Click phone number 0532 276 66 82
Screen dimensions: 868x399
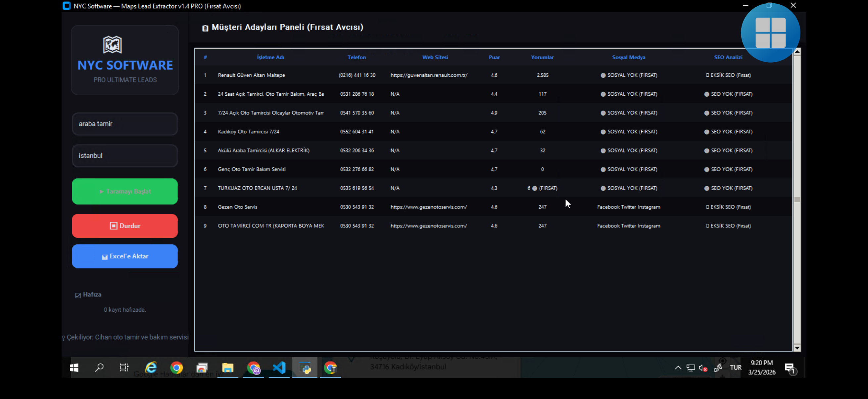357,169
